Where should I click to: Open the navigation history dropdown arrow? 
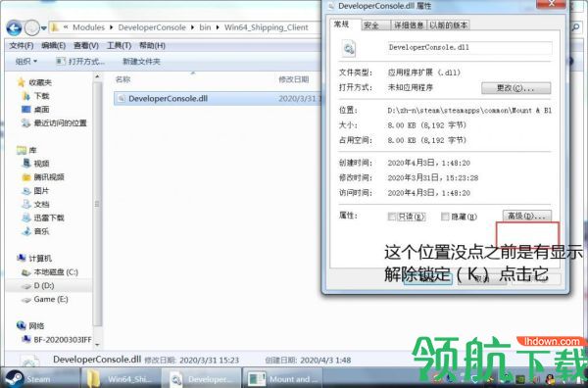tap(43, 28)
